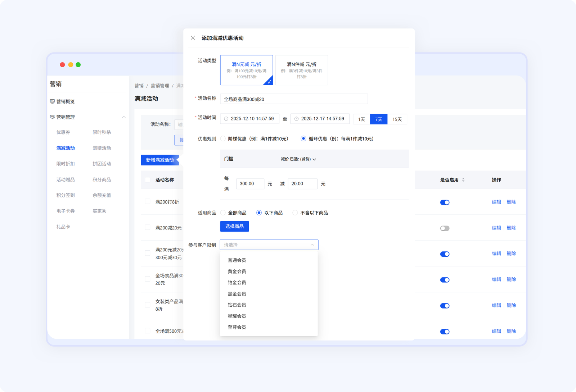Open 限时秒杀 in sidebar menu
Image resolution: width=576 pixels, height=392 pixels.
(102, 132)
